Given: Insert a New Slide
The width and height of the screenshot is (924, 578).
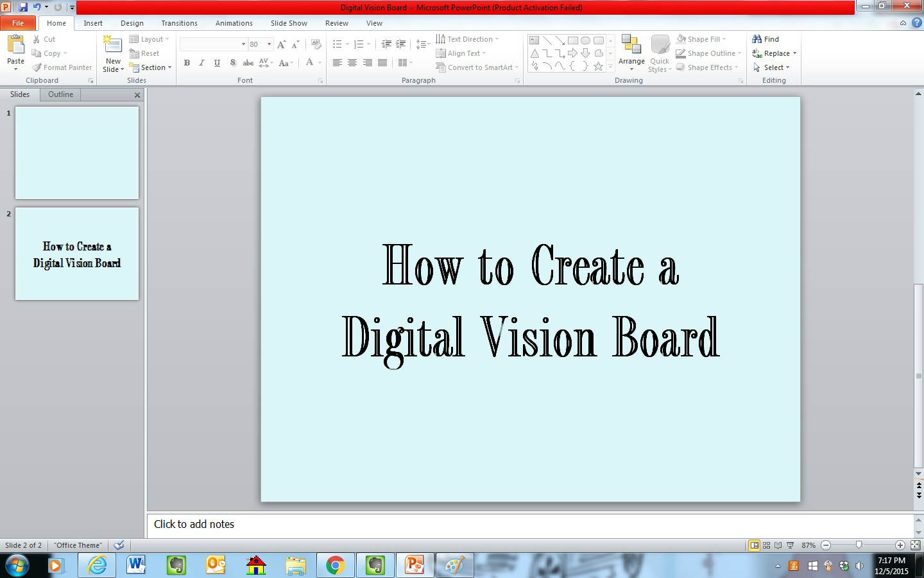Looking at the screenshot, I should 113,46.
